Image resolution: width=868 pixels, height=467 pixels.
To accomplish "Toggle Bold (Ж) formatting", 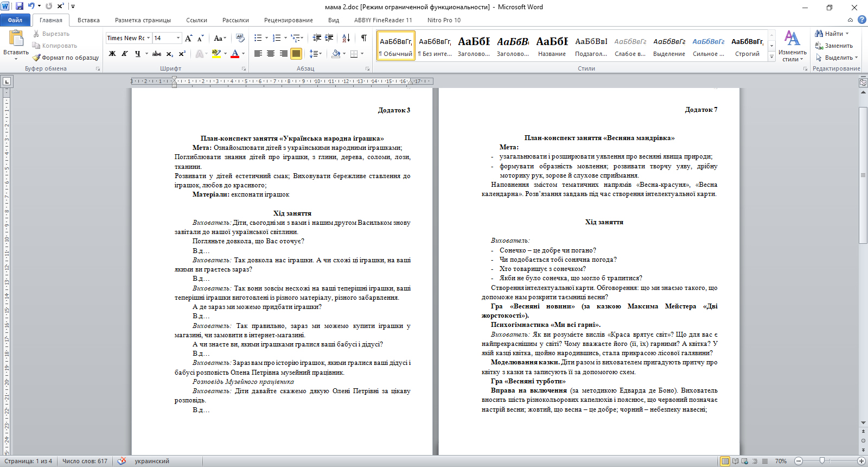I will pyautogui.click(x=112, y=54).
